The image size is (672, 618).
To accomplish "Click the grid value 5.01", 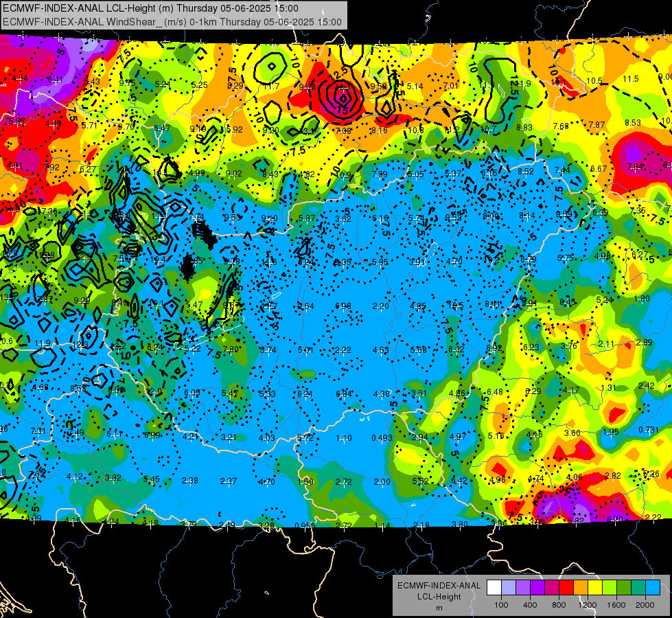I will tap(305, 350).
